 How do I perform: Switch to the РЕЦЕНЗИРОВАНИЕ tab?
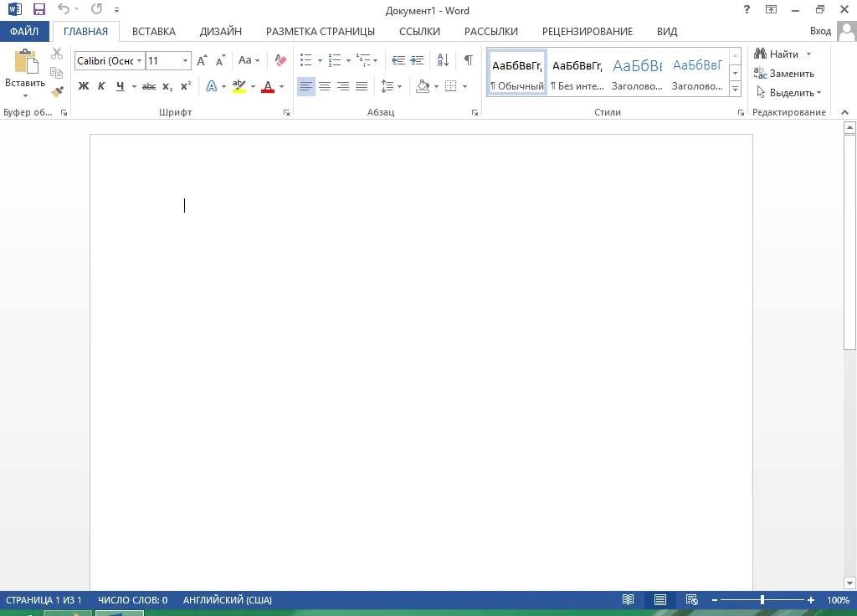[x=588, y=31]
